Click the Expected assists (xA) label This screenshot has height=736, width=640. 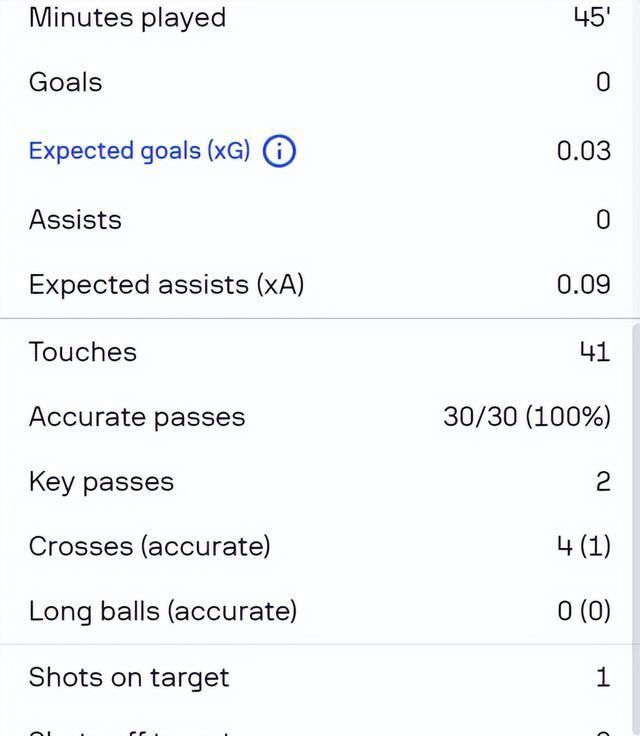click(166, 285)
